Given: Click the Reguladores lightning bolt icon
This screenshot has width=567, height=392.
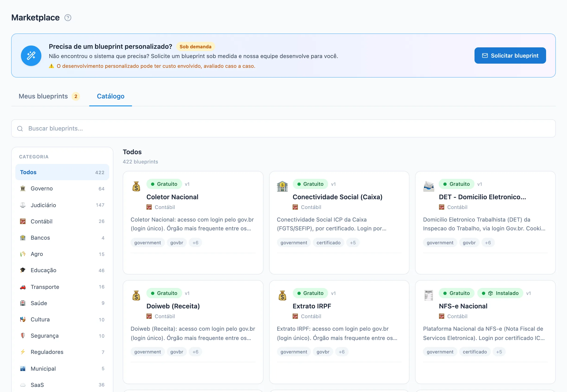Looking at the screenshot, I should pyautogui.click(x=23, y=352).
